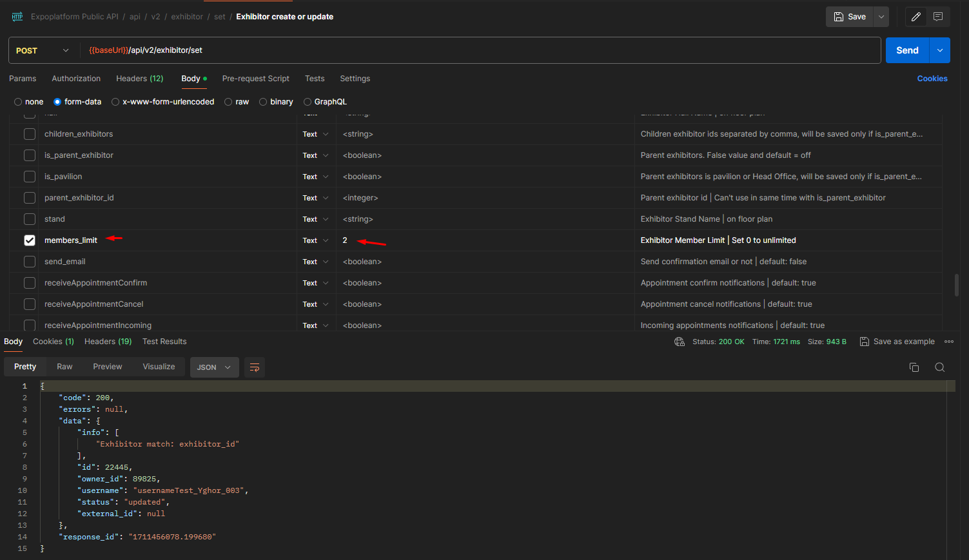Copy the response body with copy icon
969x560 pixels.
[x=914, y=367]
